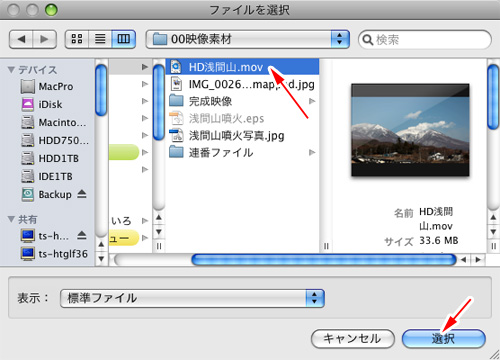Select column view mode button
The width and height of the screenshot is (500, 360).
pos(123,39)
